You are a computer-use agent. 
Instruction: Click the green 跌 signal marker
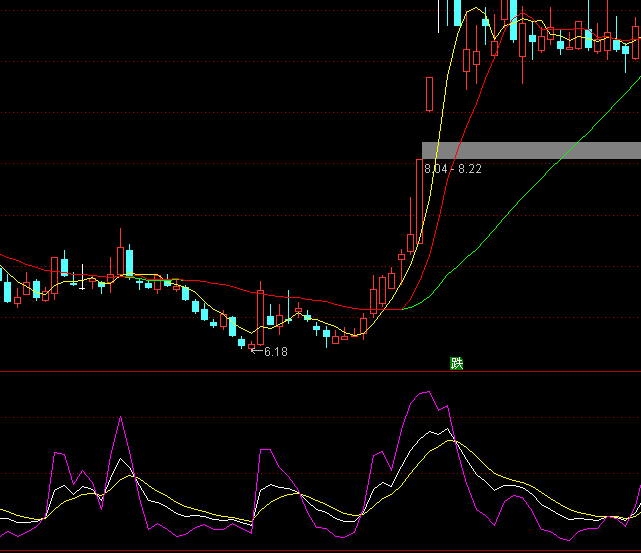pos(457,363)
